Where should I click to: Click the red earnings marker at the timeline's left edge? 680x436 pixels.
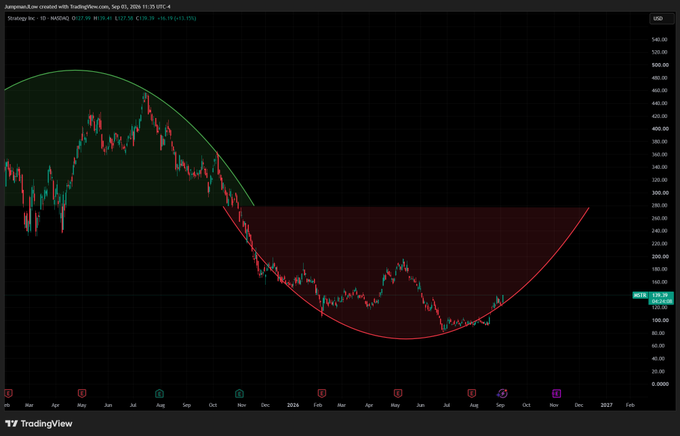click(x=8, y=393)
